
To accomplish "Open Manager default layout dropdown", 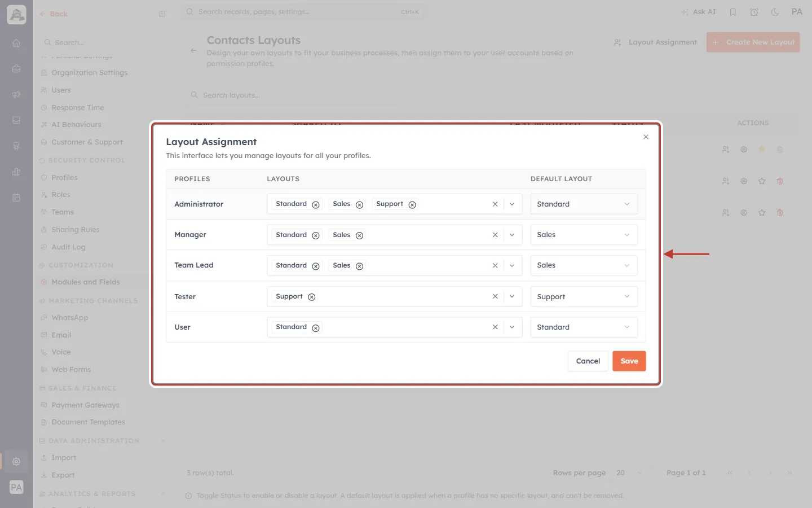I will coord(584,235).
